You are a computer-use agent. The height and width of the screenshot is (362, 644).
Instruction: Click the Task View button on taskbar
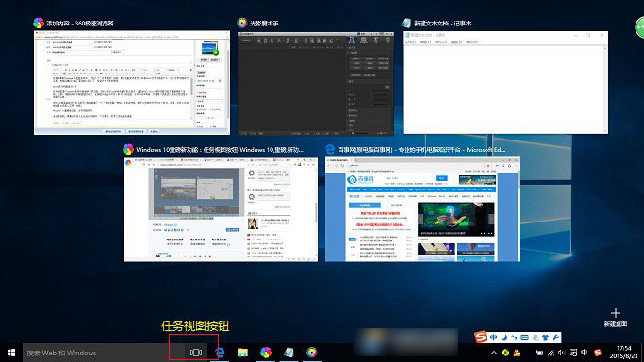(x=196, y=353)
